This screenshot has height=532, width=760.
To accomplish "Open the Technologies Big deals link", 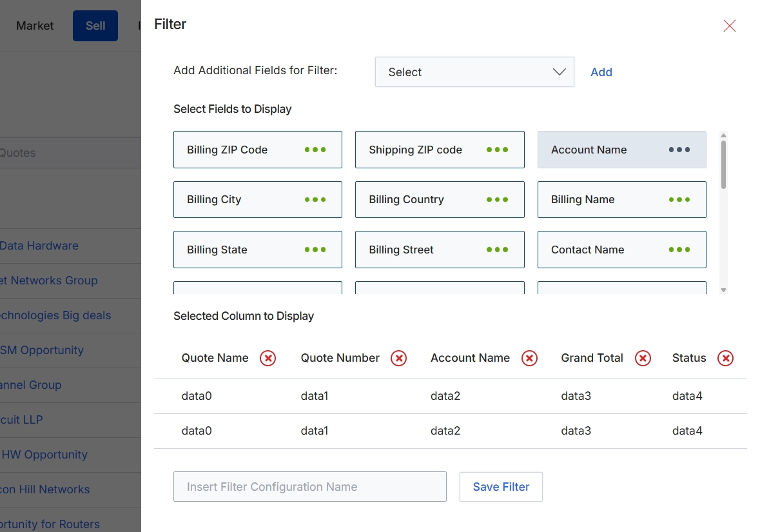I will pos(55,316).
